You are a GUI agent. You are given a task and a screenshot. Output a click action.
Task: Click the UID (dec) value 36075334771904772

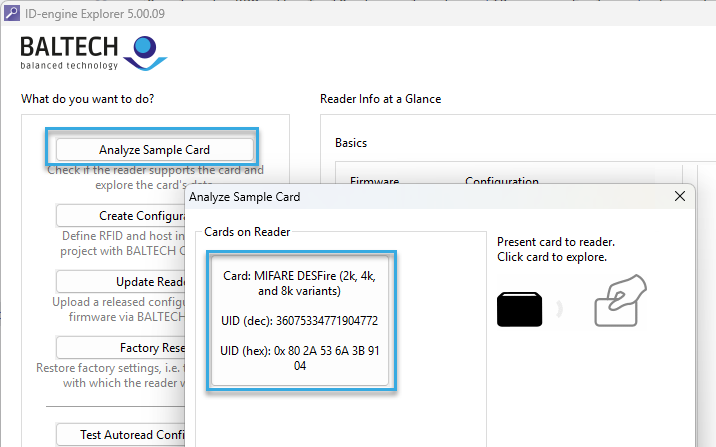tap(327, 321)
